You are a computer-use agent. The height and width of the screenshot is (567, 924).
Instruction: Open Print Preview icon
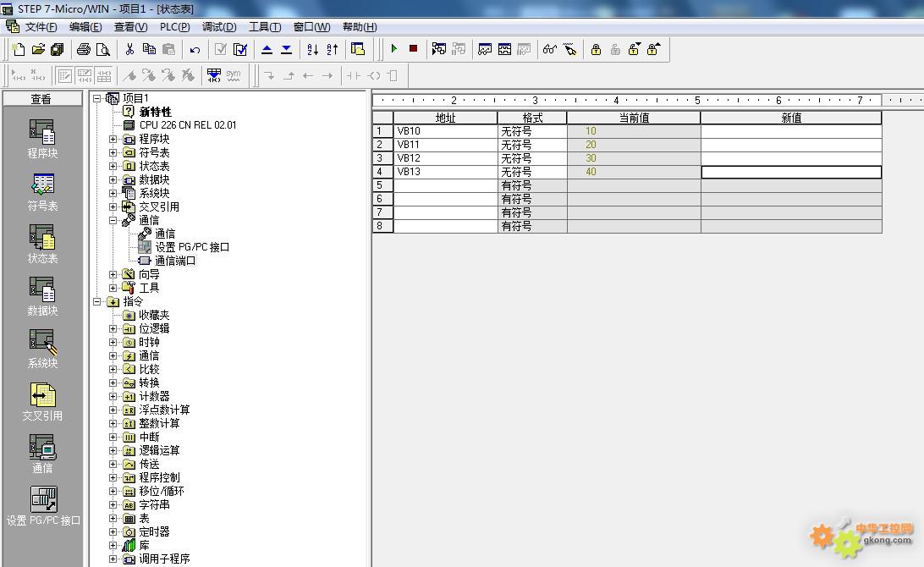[x=103, y=50]
